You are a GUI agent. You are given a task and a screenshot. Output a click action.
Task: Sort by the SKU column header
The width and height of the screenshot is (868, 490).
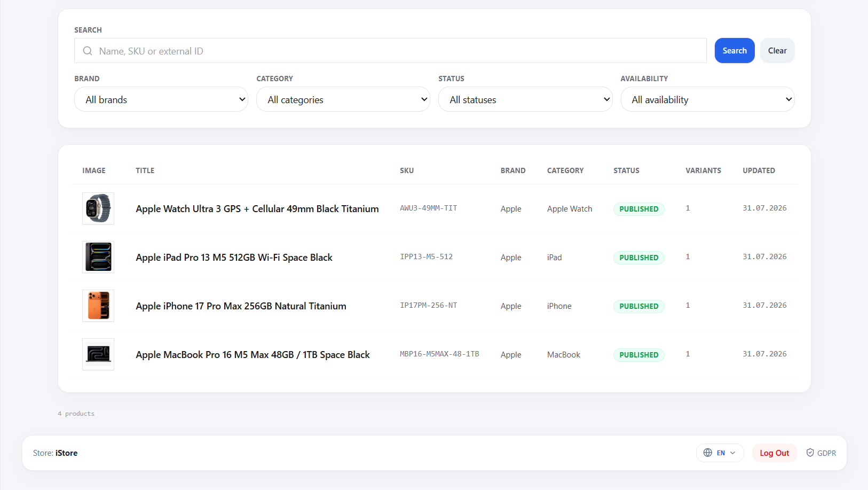(x=407, y=170)
